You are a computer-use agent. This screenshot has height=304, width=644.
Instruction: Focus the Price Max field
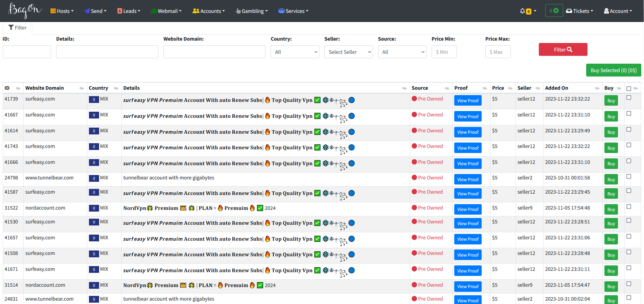coord(498,52)
